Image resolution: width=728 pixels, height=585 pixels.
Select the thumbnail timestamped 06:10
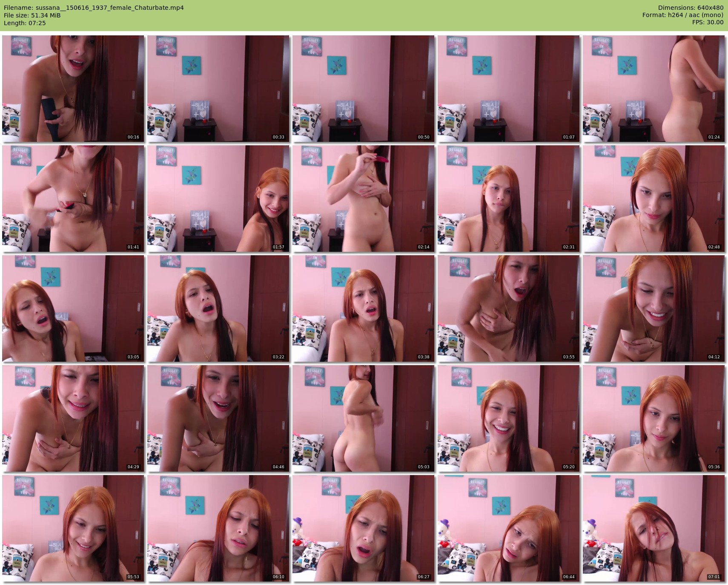point(218,528)
